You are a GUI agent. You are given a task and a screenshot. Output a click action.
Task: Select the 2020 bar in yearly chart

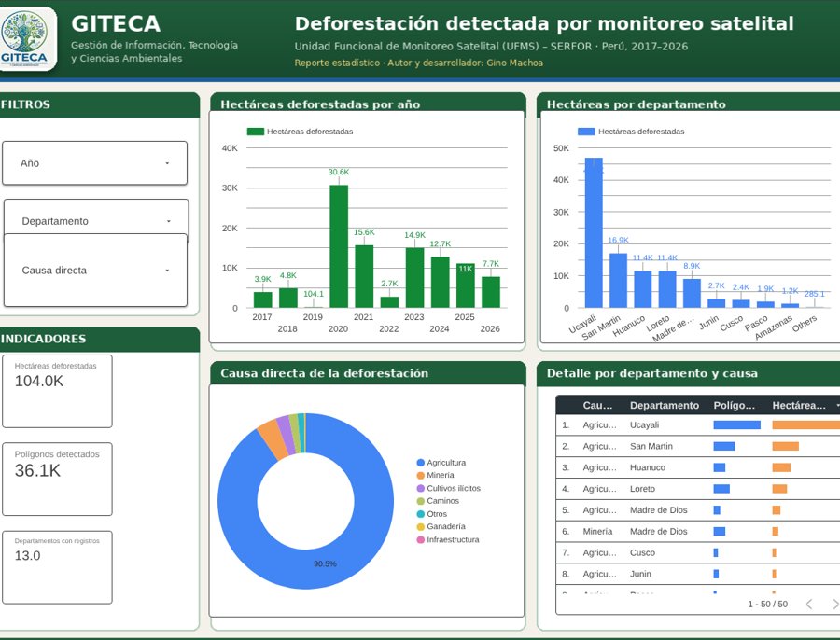click(x=339, y=246)
